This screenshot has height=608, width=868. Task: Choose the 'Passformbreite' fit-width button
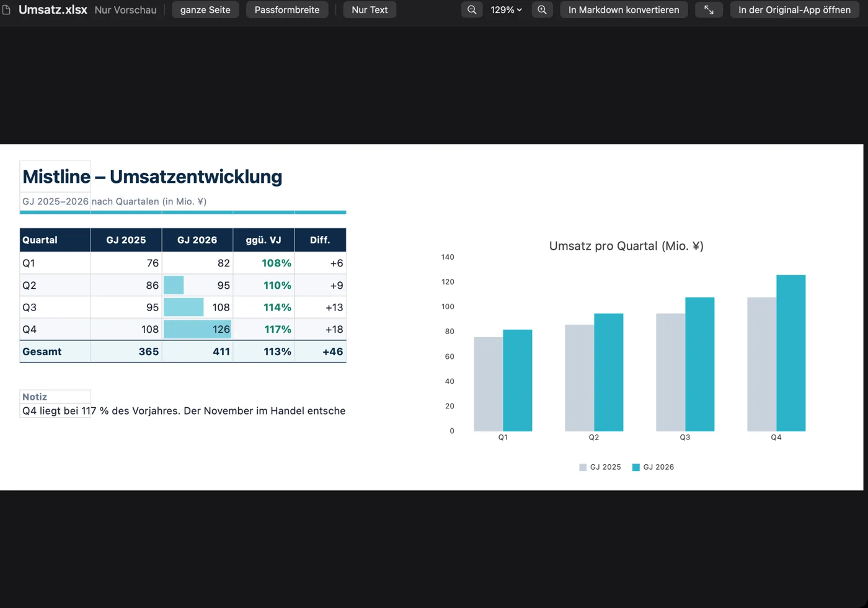click(x=287, y=10)
